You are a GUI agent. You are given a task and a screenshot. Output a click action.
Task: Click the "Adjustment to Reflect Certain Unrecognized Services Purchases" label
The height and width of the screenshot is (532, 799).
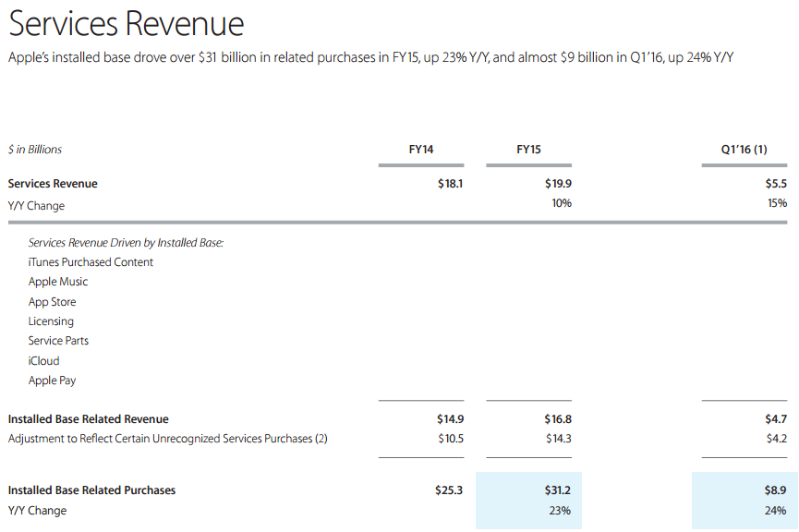tap(167, 439)
